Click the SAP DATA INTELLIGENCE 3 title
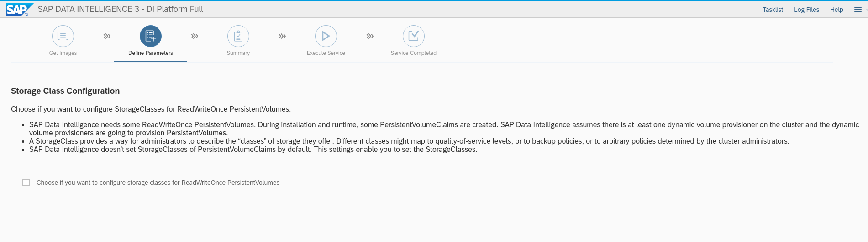Screen dimensions: 868x242 [x=121, y=9]
